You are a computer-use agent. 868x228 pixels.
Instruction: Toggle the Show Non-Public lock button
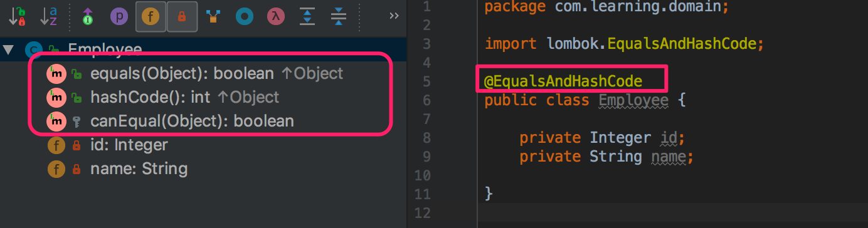coord(182,17)
